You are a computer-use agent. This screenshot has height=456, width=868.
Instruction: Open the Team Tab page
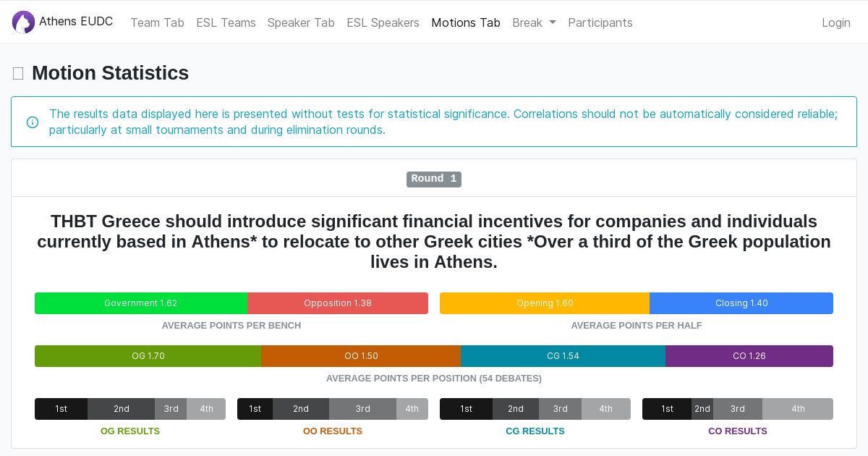157,22
